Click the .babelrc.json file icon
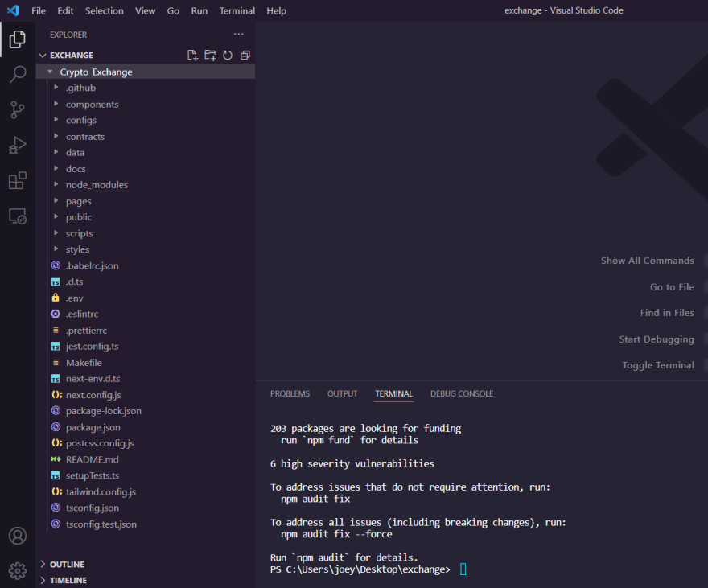Screen dimensions: 708x588 pyautogui.click(x=56, y=265)
